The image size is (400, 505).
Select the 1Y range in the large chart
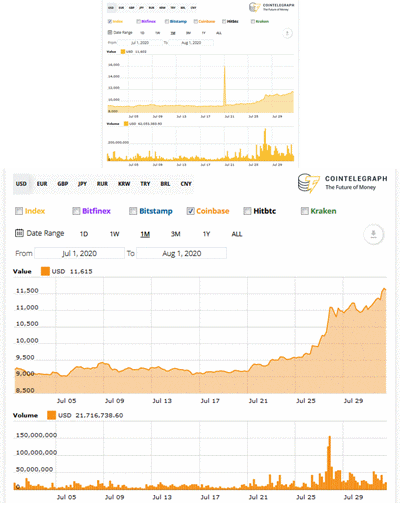point(206,234)
